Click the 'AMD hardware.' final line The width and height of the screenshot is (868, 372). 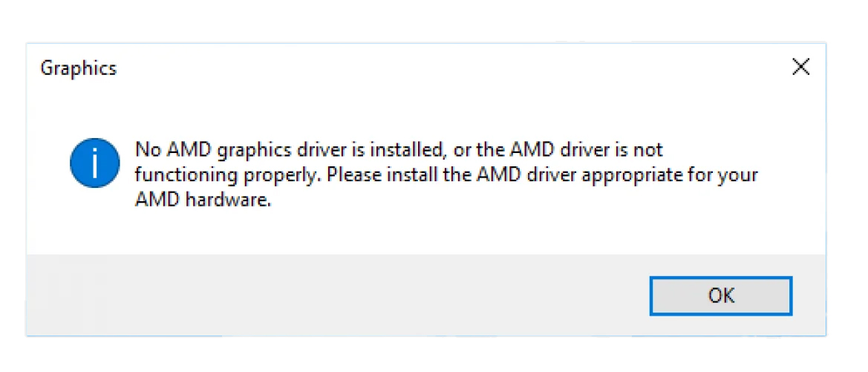pos(200,203)
